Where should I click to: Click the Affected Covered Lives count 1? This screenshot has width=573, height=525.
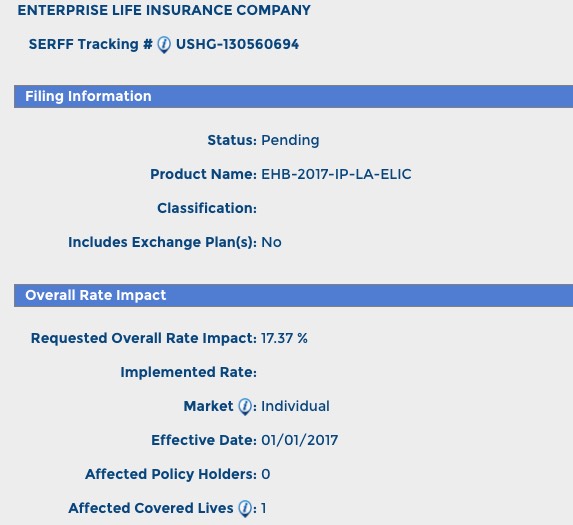[x=263, y=508]
